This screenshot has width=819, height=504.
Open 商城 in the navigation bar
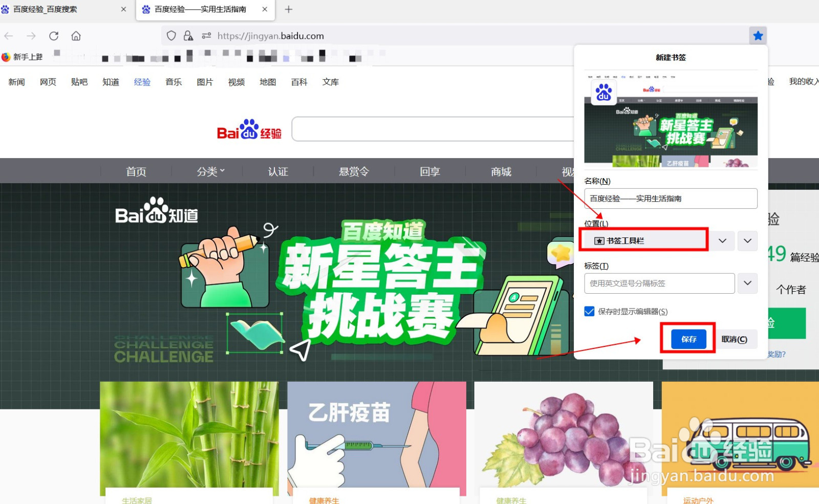pyautogui.click(x=501, y=171)
